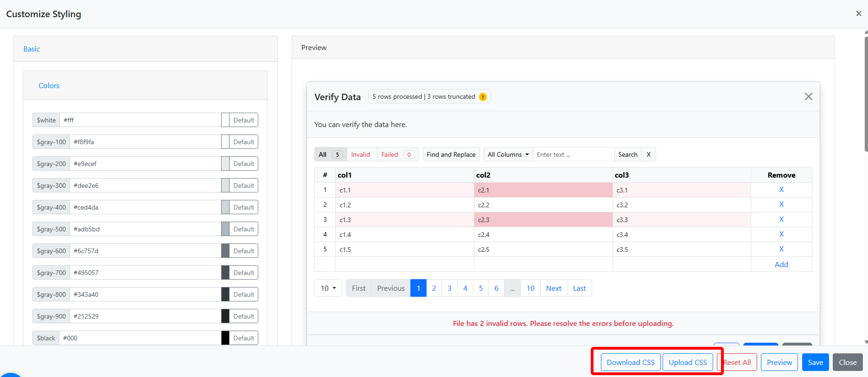The height and width of the screenshot is (377, 868).
Task: Click cell c3.5 in the table
Action: click(x=682, y=249)
